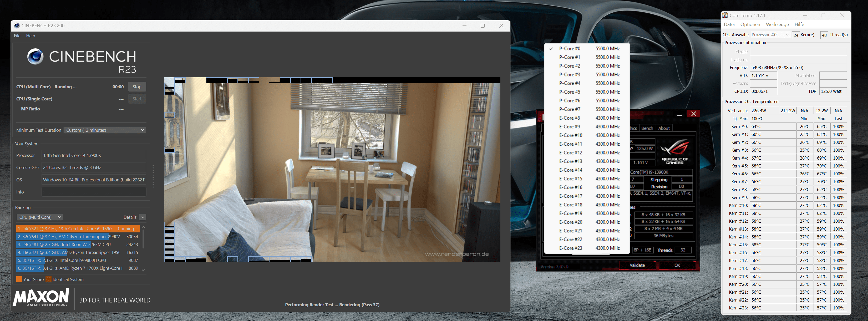The width and height of the screenshot is (868, 321).
Task: Click the Tj. Max value 100°C
Action: [x=773, y=119]
